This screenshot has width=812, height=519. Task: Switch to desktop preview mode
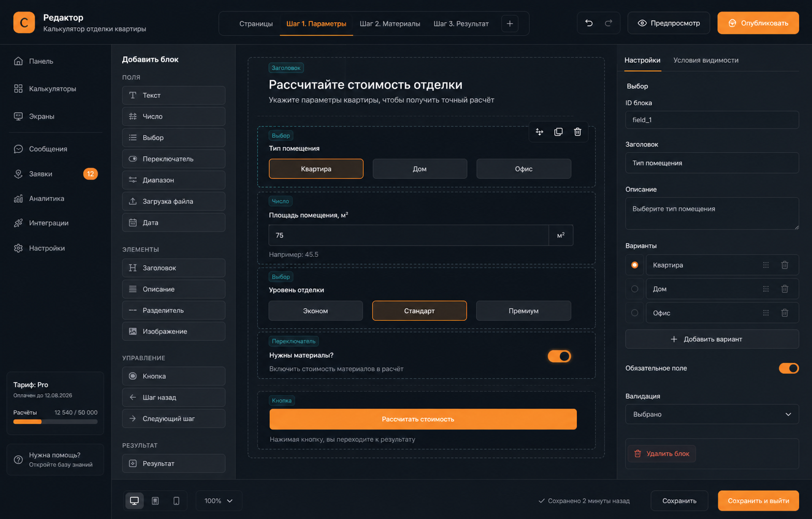click(x=134, y=500)
